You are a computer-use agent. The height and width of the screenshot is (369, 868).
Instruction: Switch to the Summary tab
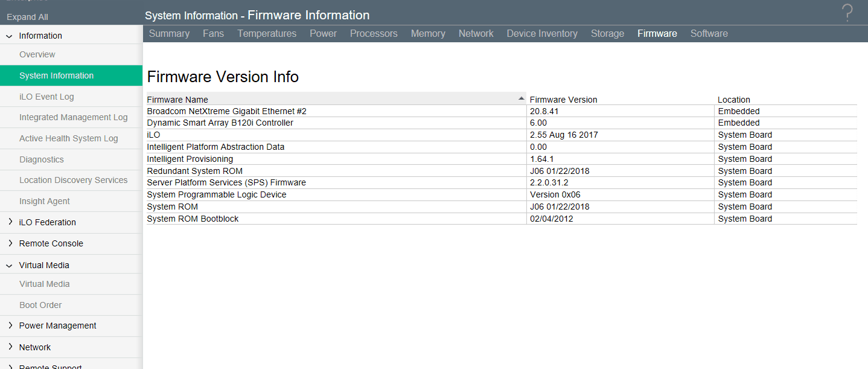point(169,34)
